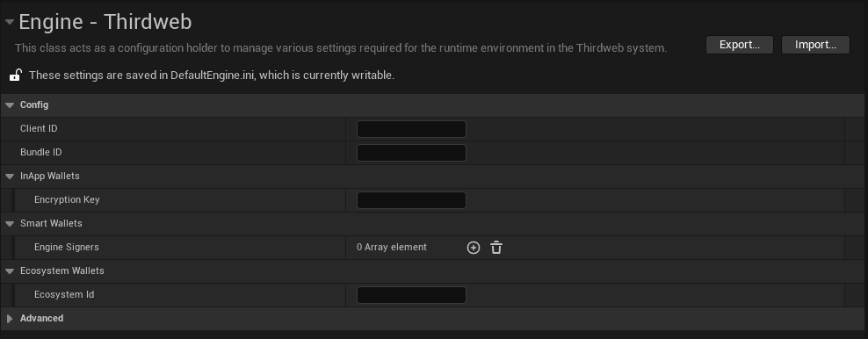Image resolution: width=868 pixels, height=339 pixels.
Task: Select the Encryption Key property label
Action: coord(67,199)
